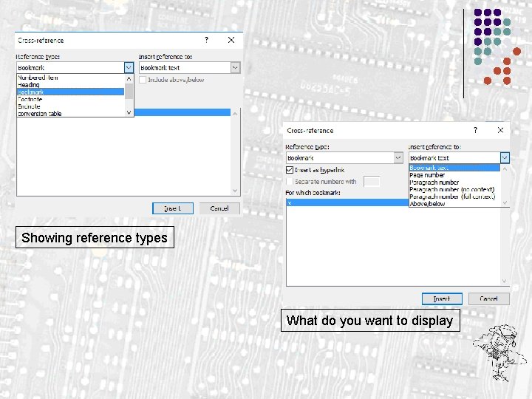Screen dimensions: 532x399
Task: Click scroll-down arrow in insert reference list
Action: tap(505, 202)
